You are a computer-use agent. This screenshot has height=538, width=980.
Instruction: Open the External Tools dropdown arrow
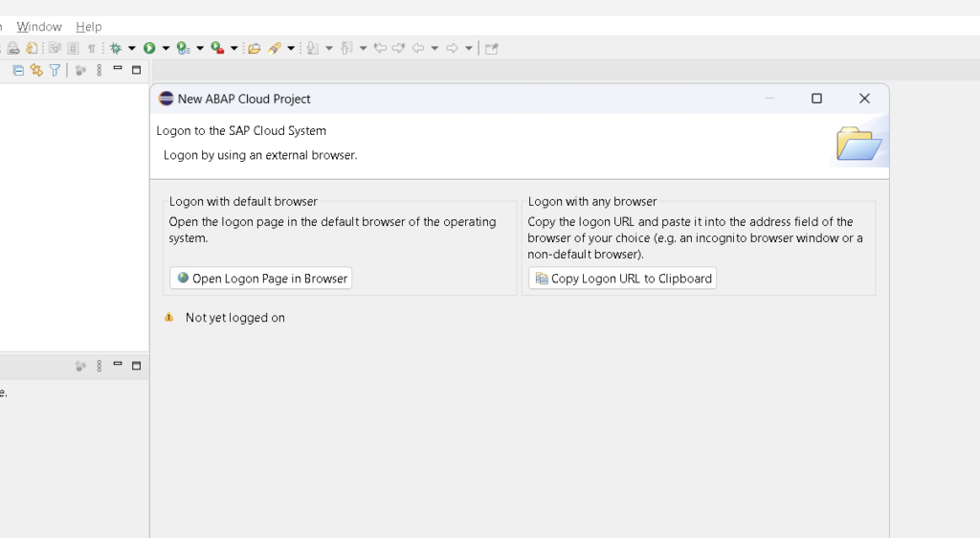(234, 48)
